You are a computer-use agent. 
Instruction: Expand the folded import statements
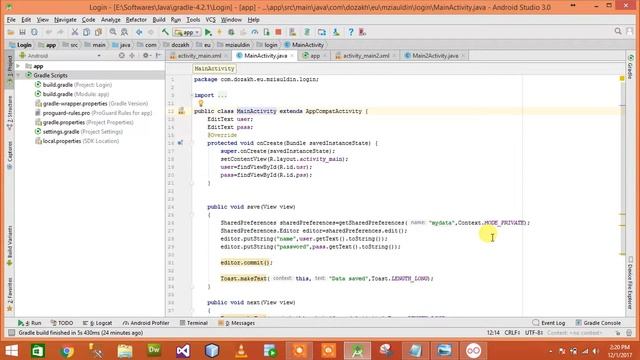(x=192, y=95)
